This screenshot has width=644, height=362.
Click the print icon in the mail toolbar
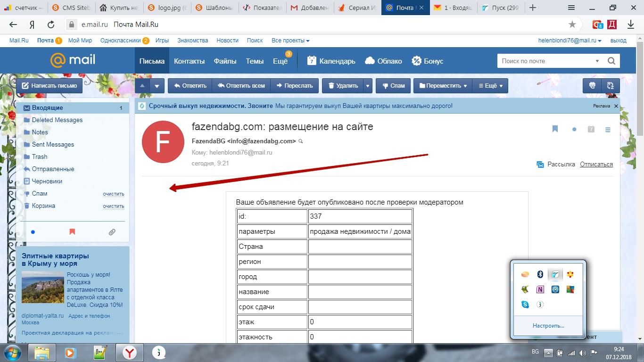(592, 86)
